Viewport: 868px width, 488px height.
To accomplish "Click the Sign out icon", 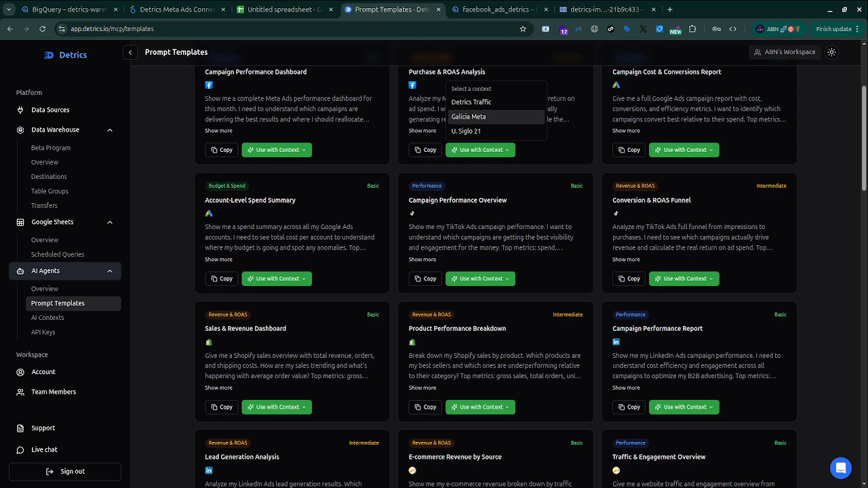I will point(48,471).
